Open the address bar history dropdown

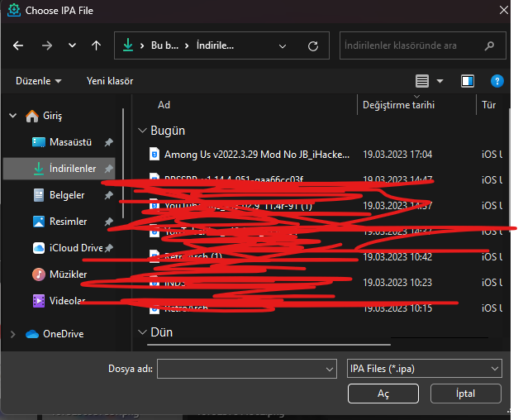click(x=283, y=46)
